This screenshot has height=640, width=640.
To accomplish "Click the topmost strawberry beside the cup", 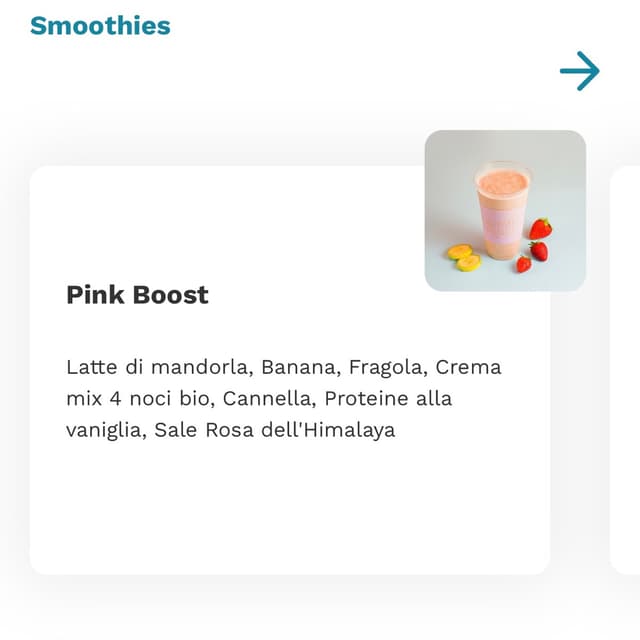I will point(540,229).
